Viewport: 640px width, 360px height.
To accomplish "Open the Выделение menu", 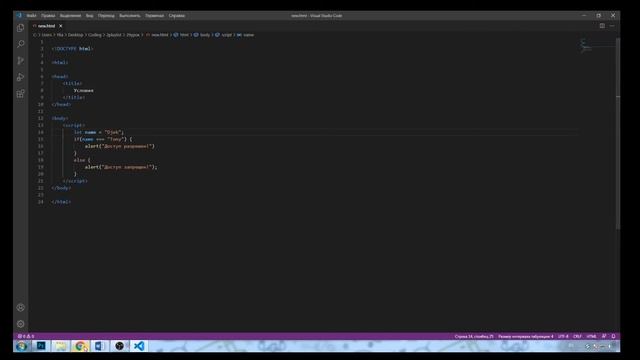I will coord(70,16).
